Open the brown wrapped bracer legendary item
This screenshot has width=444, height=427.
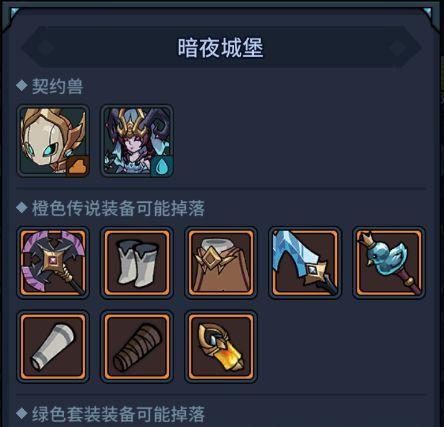coord(137,346)
